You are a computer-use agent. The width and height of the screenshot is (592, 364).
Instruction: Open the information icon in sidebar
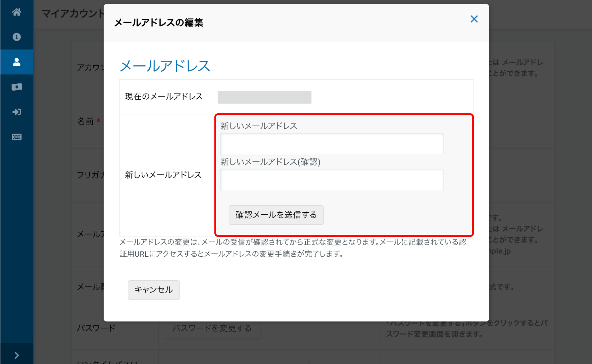coord(16,37)
